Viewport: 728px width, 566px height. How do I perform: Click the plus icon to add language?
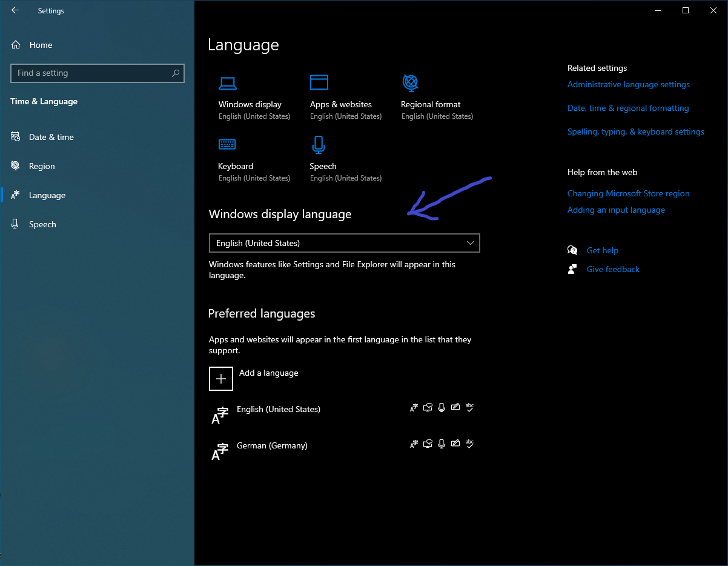click(221, 378)
